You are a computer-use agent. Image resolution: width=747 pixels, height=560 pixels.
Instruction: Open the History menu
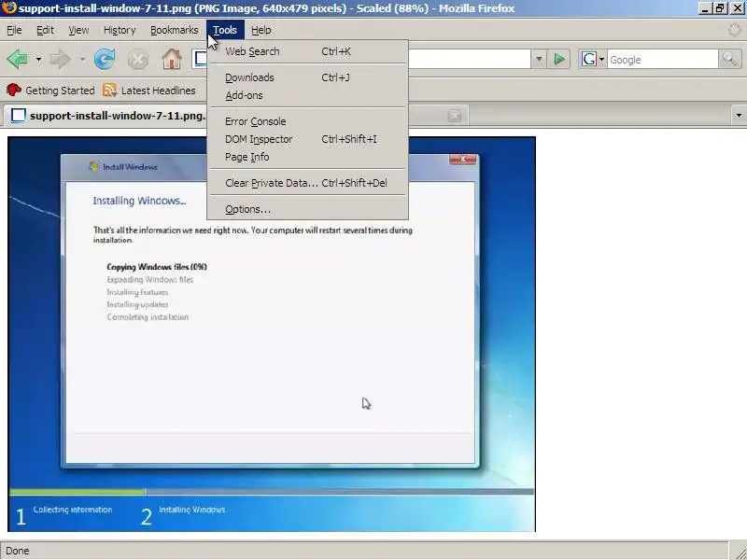[120, 30]
